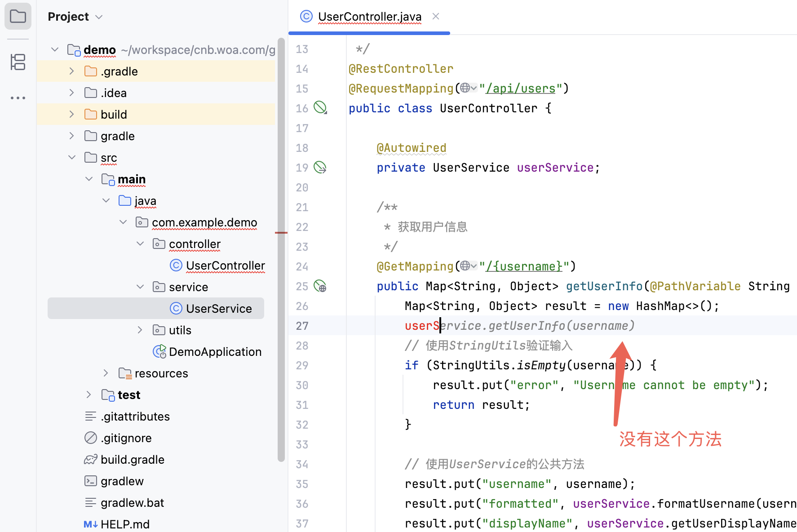
Task: Click the More tool windows ellipsis icon
Action: [18, 98]
